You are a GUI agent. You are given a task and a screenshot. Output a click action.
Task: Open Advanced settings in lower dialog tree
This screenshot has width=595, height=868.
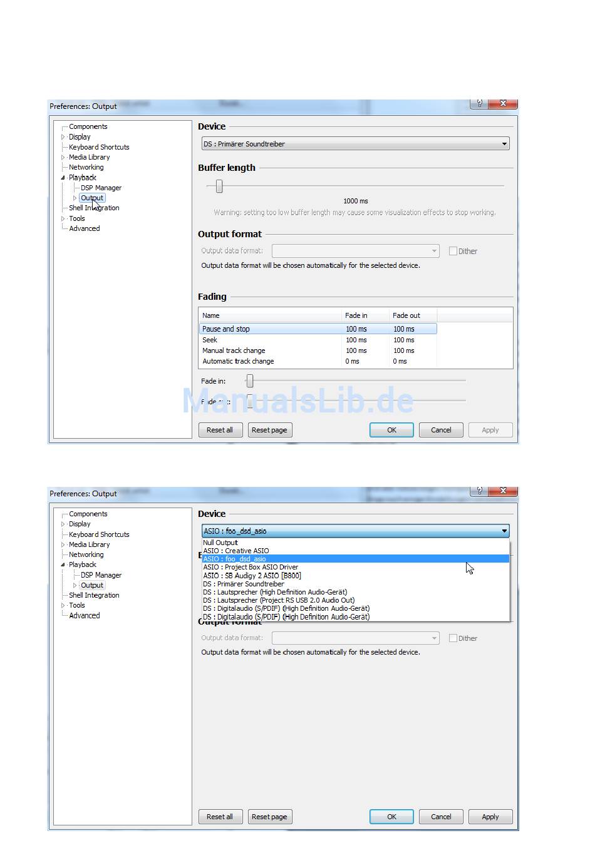coord(85,616)
